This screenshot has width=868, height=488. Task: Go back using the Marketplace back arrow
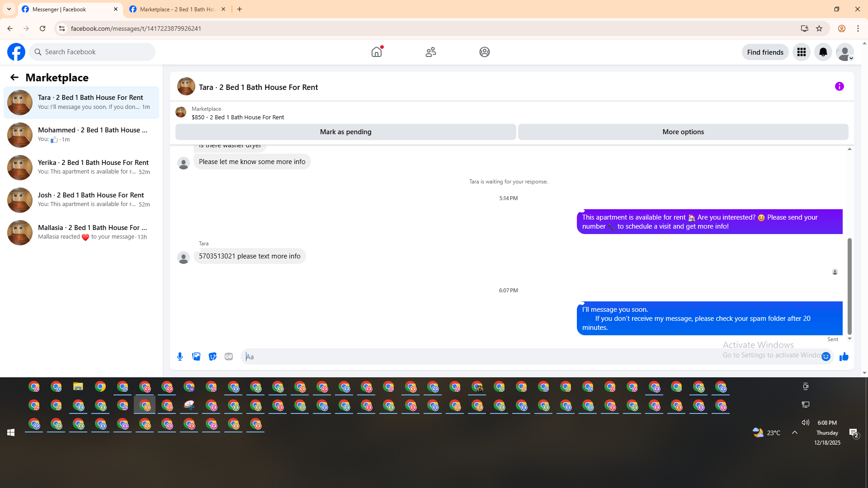[x=14, y=77]
